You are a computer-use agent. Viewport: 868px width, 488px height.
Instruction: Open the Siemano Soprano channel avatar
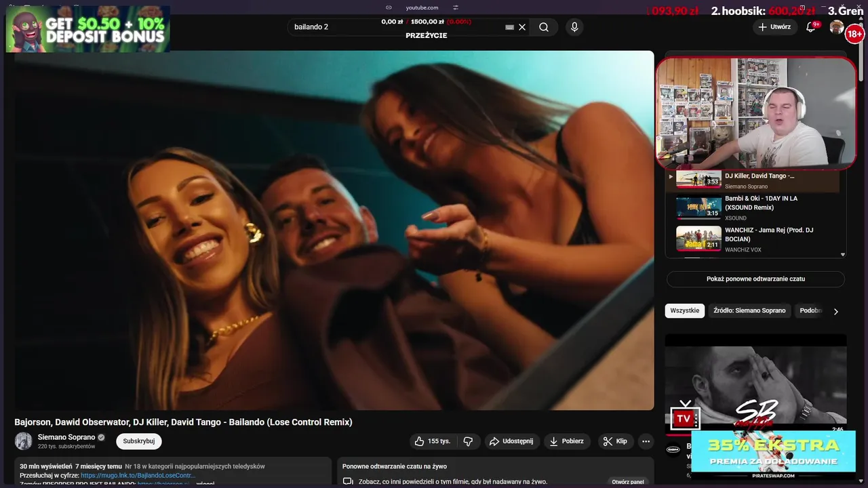[x=24, y=441]
